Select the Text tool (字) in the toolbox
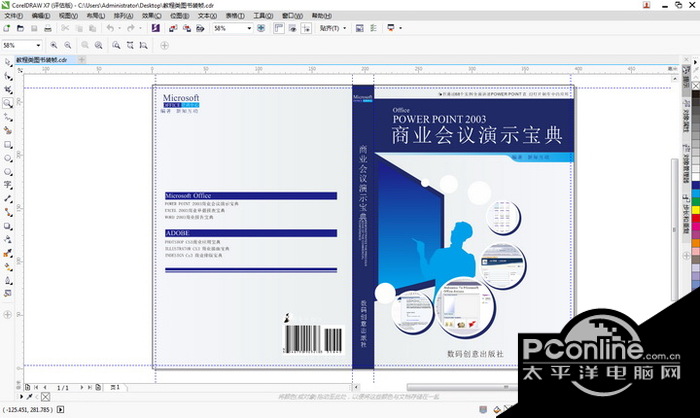 pos(8,185)
